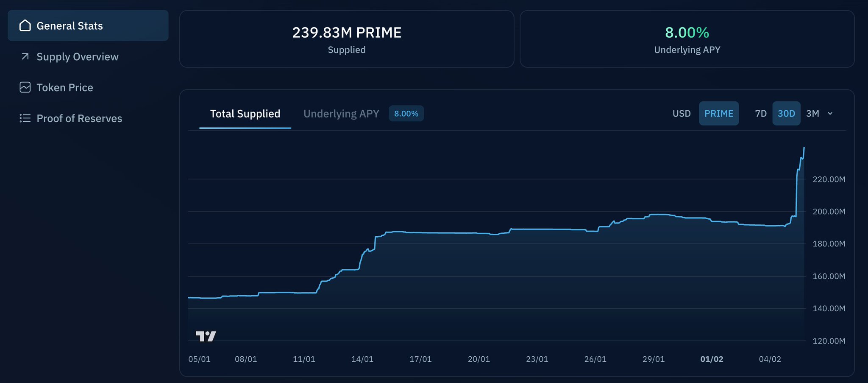Switch chart currency to USD

[x=682, y=114]
